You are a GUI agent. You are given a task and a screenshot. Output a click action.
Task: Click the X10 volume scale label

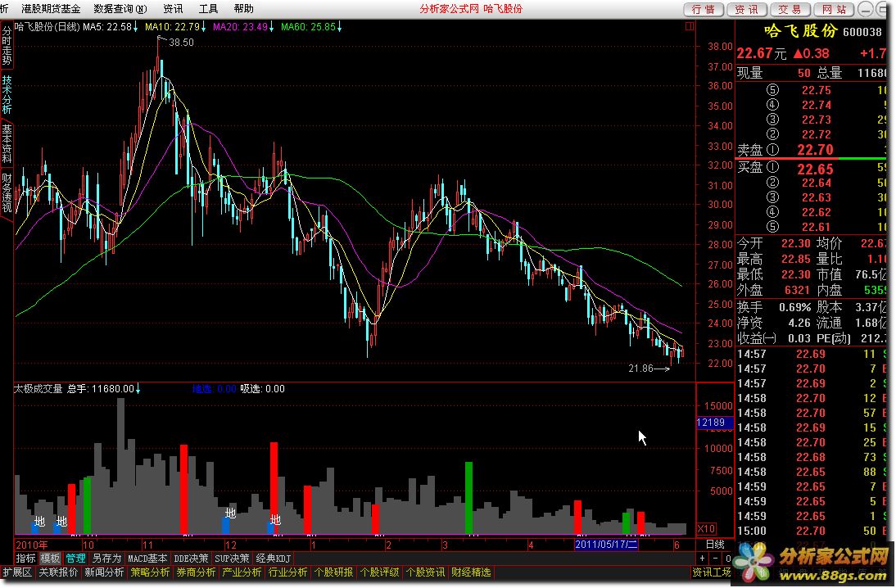(x=706, y=528)
